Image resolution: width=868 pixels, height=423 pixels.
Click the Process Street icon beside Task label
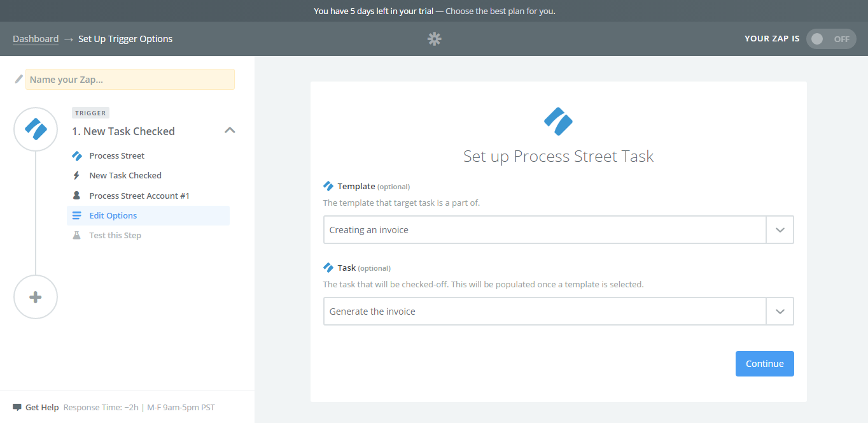328,268
